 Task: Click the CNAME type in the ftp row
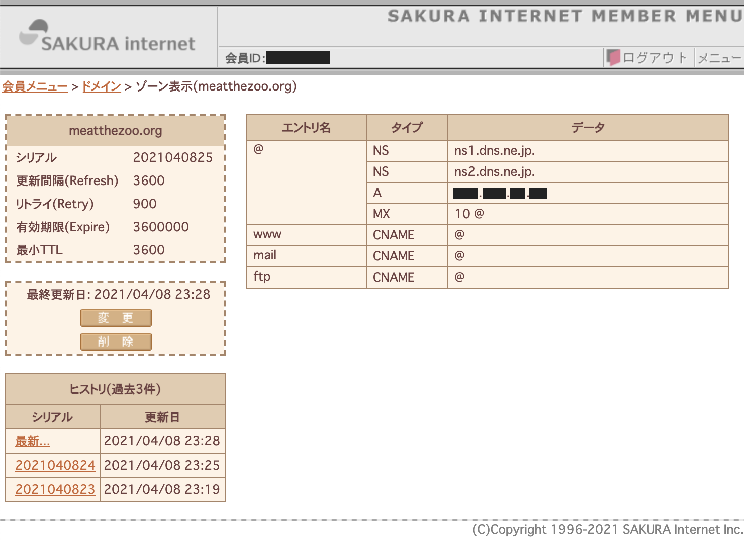394,278
